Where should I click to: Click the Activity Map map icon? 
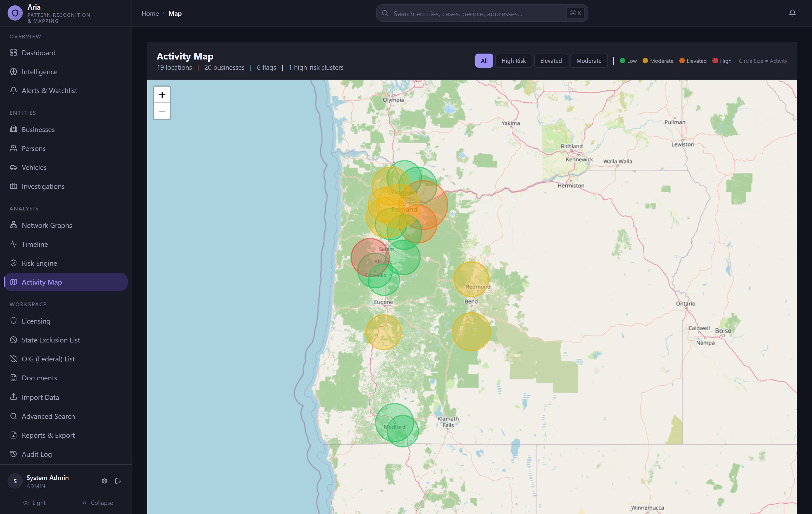point(14,282)
